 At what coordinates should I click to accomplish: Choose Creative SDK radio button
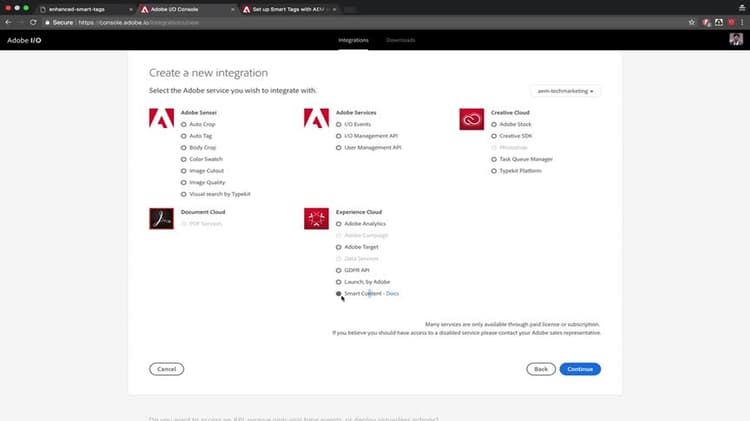[x=494, y=136]
